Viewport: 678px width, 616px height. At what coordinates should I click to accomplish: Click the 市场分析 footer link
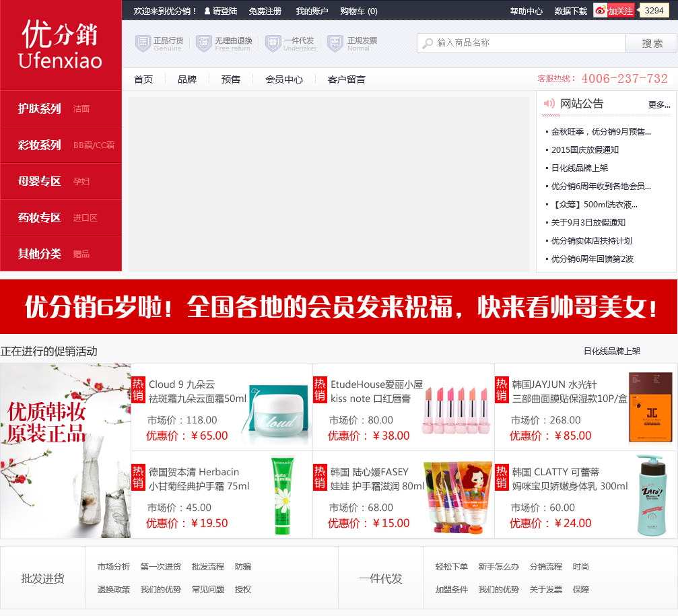[113, 567]
